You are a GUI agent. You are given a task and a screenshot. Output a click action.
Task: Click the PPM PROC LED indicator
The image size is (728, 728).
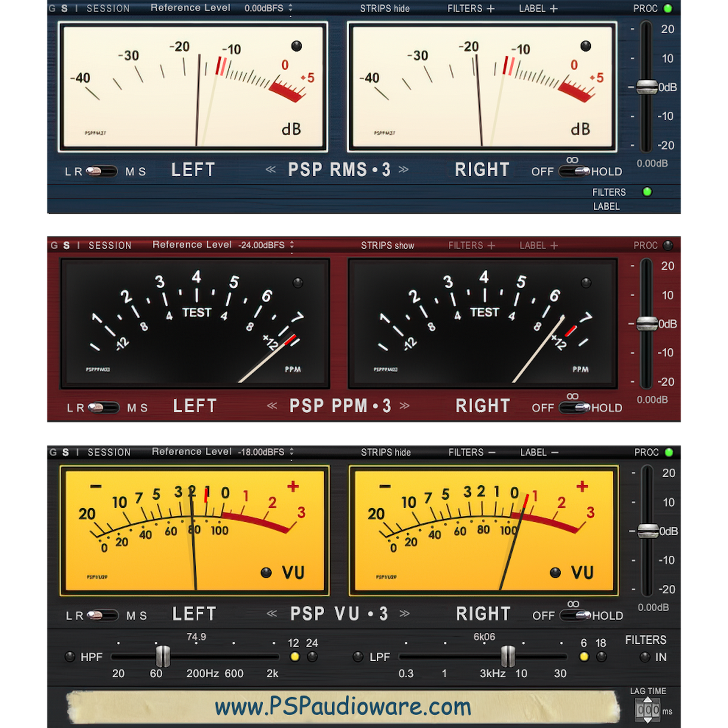(x=668, y=245)
